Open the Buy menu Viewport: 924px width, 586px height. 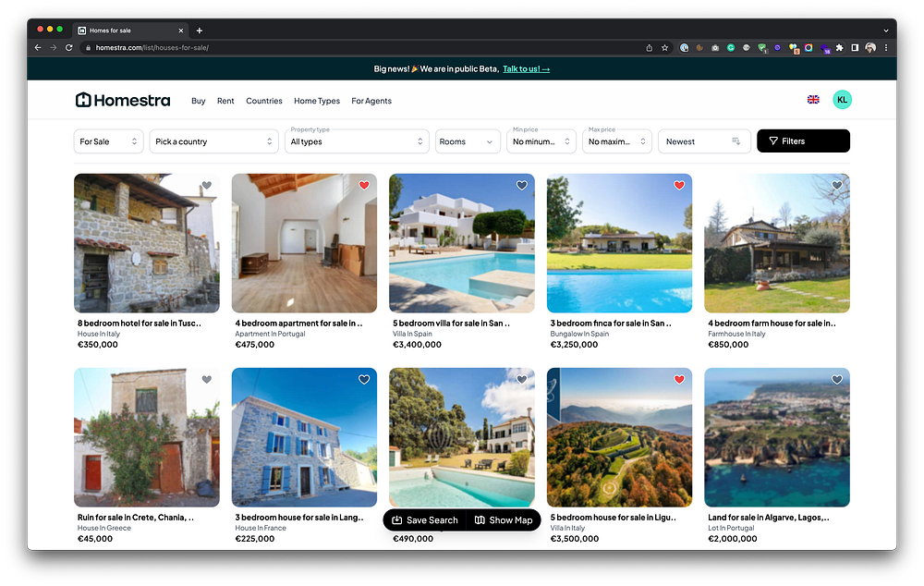[x=198, y=101]
